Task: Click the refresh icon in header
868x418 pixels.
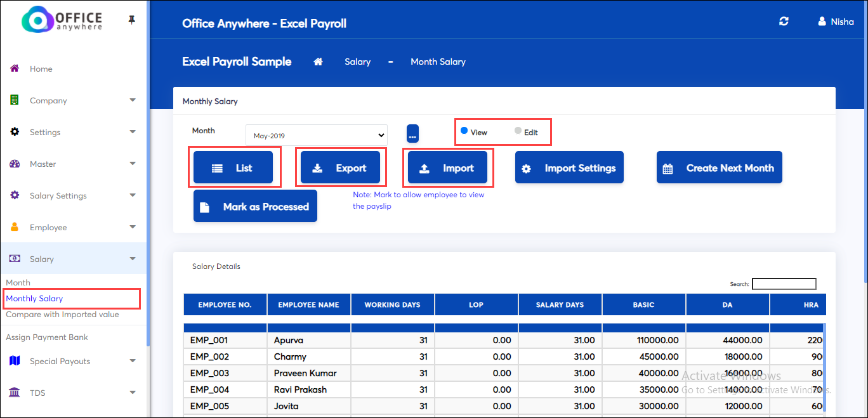Action: tap(784, 22)
